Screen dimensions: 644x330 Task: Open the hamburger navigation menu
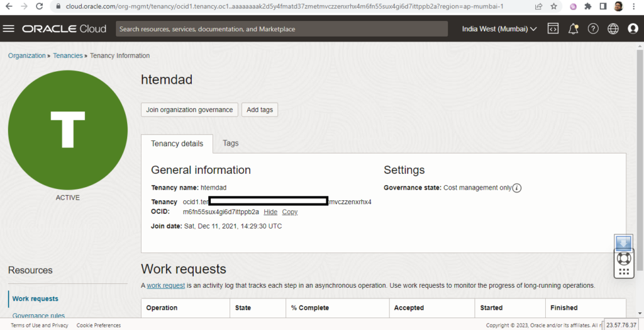click(x=9, y=29)
